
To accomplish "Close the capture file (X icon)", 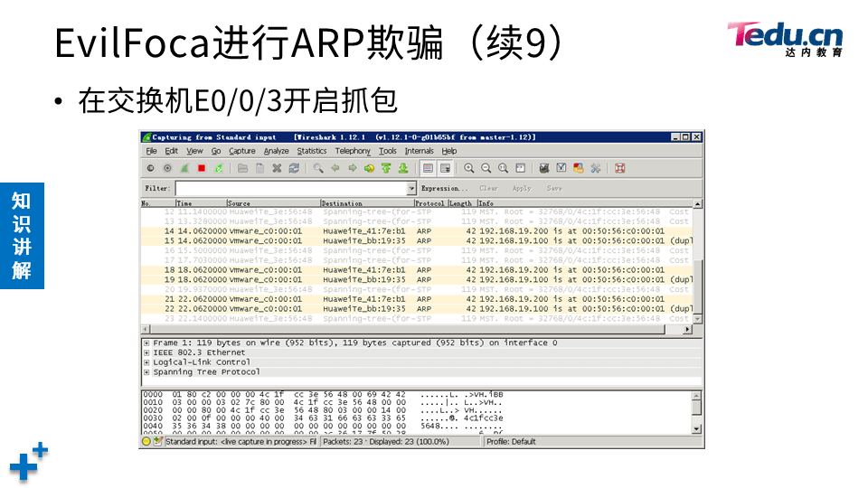I will click(x=277, y=168).
